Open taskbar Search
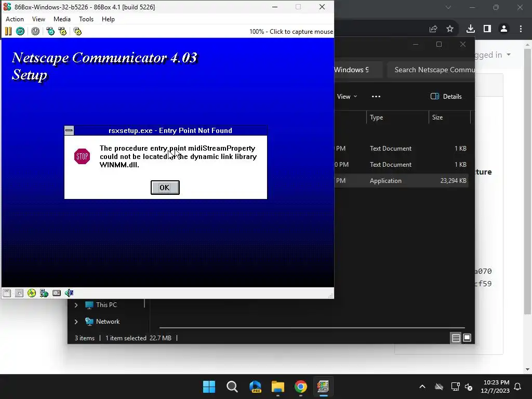The height and width of the screenshot is (399, 532). point(232,387)
